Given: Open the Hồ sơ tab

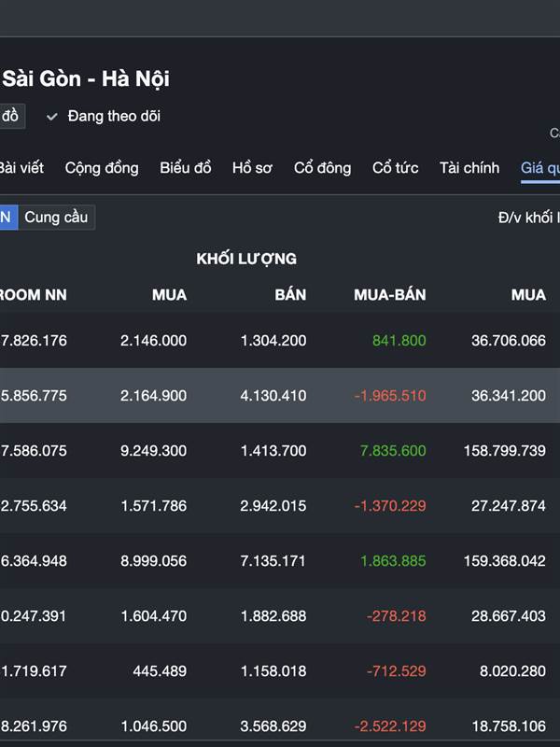Looking at the screenshot, I should point(252,168).
